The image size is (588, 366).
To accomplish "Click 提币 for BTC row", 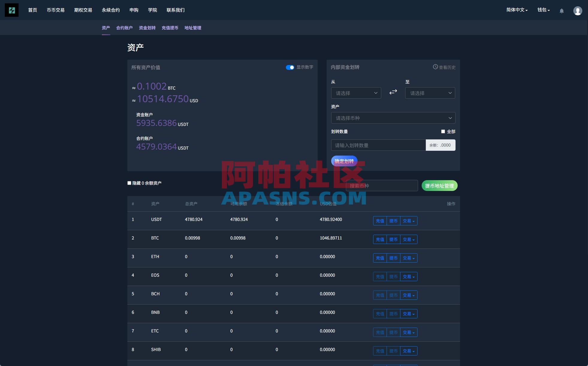I will click(394, 239).
